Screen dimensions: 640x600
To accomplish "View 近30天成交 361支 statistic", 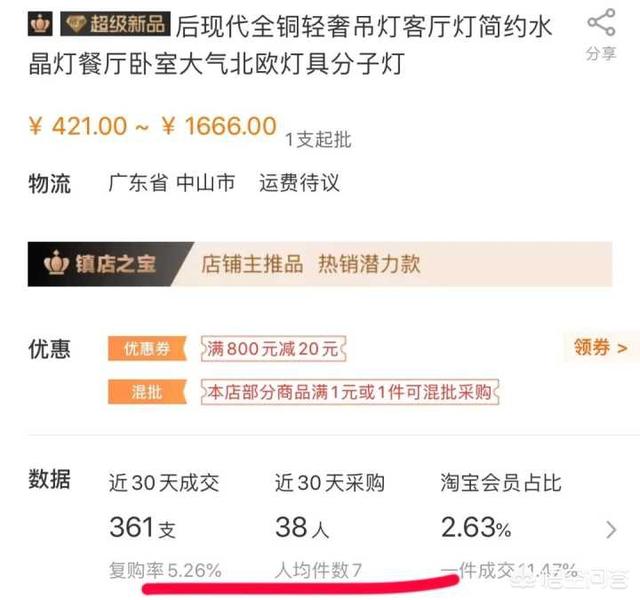I will point(164,506).
